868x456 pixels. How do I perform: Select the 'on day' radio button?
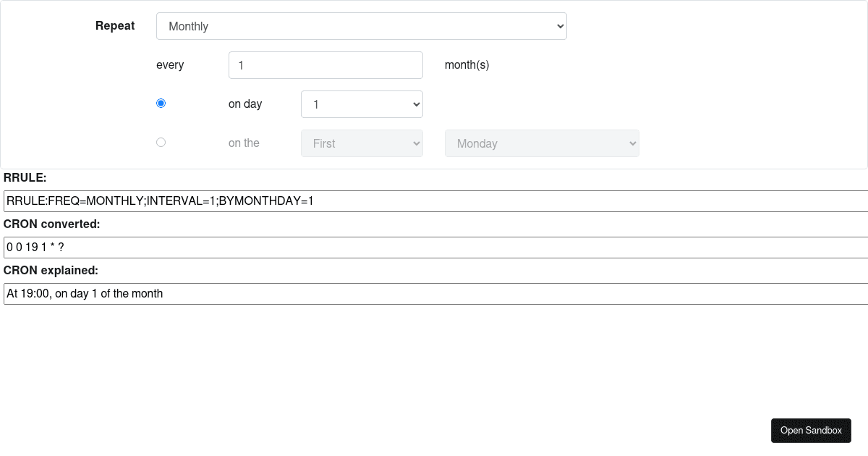click(x=161, y=103)
